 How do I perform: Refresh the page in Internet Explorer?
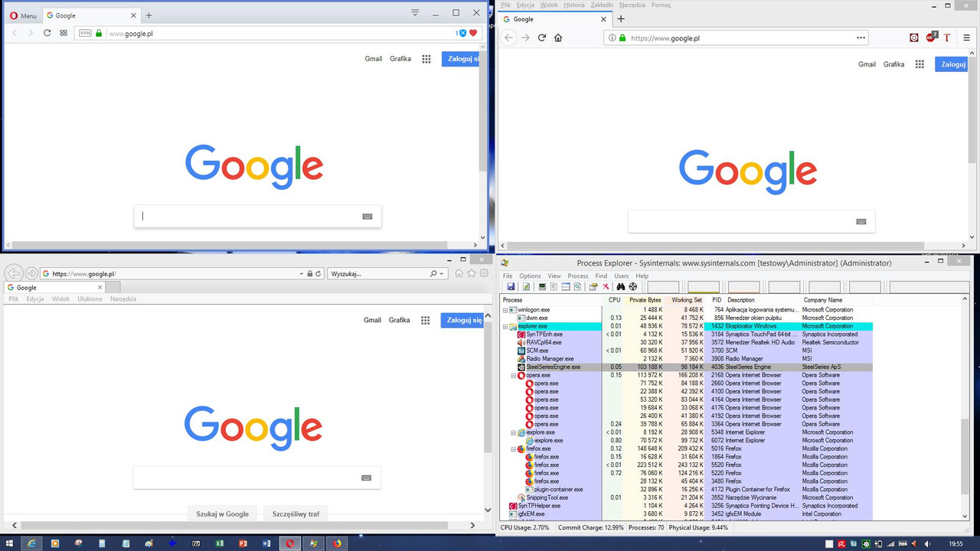click(x=318, y=274)
